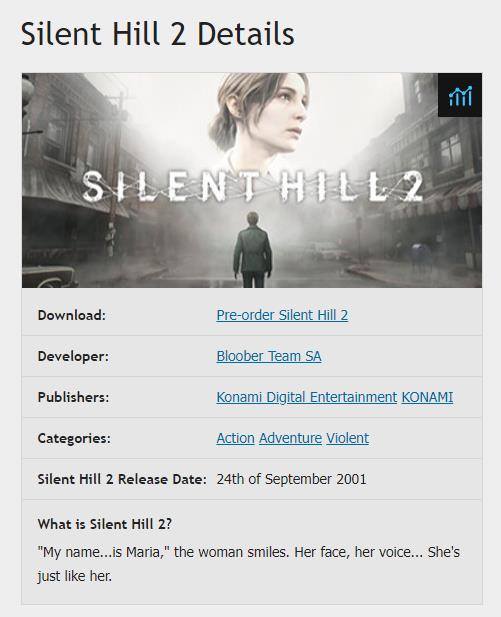The height and width of the screenshot is (617, 501).
Task: Visit Konami Digital Entertainment publisher link
Action: [307, 397]
